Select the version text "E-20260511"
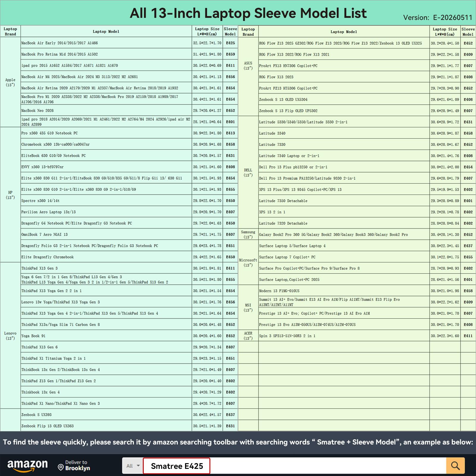Image resolution: width=476 pixels, height=476 pixels. click(452, 18)
